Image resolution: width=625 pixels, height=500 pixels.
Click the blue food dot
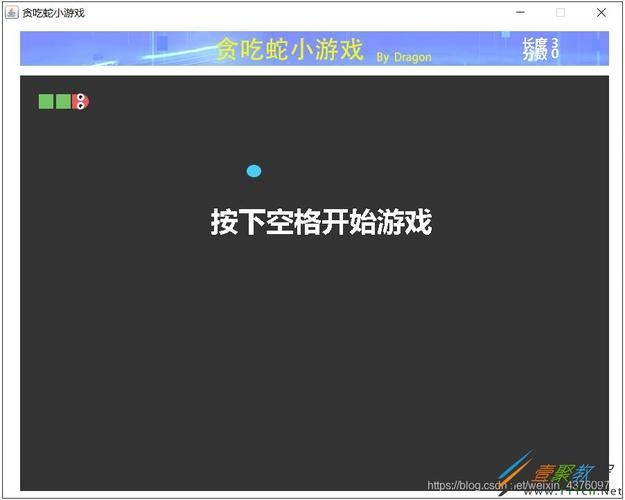click(x=254, y=171)
